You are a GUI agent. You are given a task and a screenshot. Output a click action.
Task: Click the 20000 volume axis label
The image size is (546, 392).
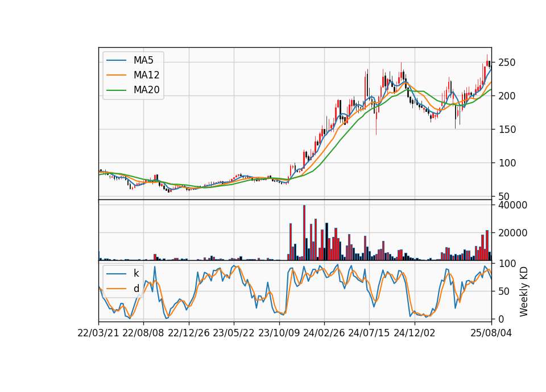click(512, 233)
